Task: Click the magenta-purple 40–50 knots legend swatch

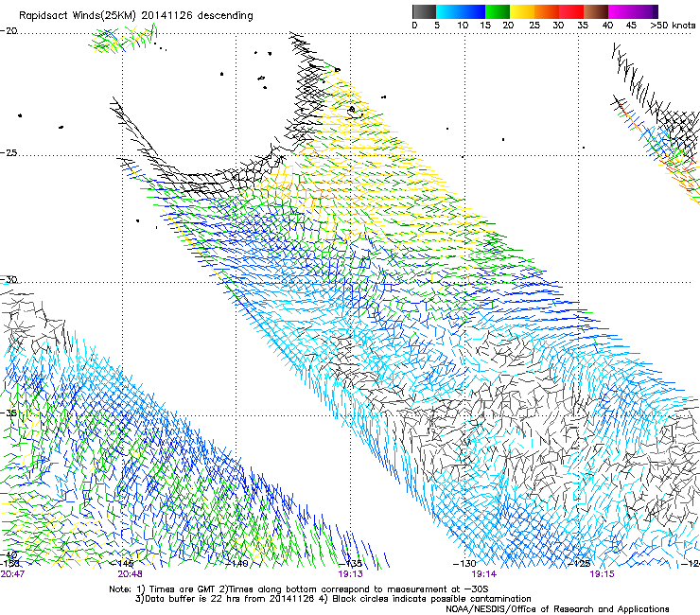Action: 633,11
